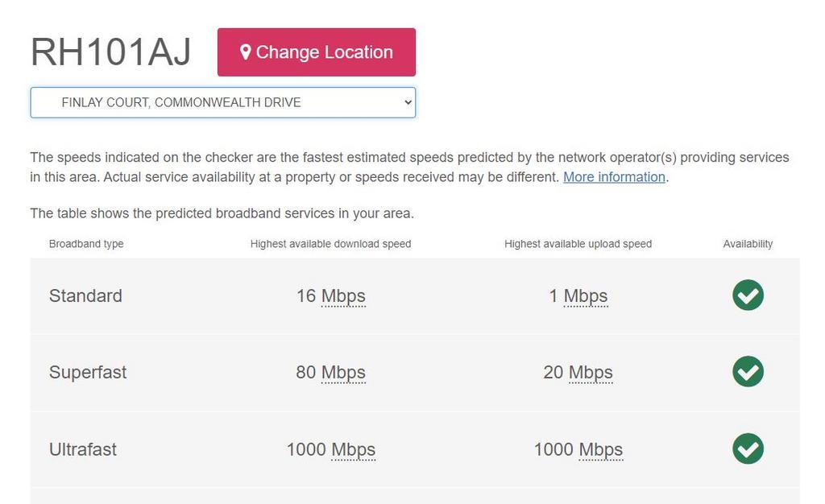This screenshot has width=825, height=504.
Task: Click the Superfast availability green checkmark
Action: coord(748,372)
